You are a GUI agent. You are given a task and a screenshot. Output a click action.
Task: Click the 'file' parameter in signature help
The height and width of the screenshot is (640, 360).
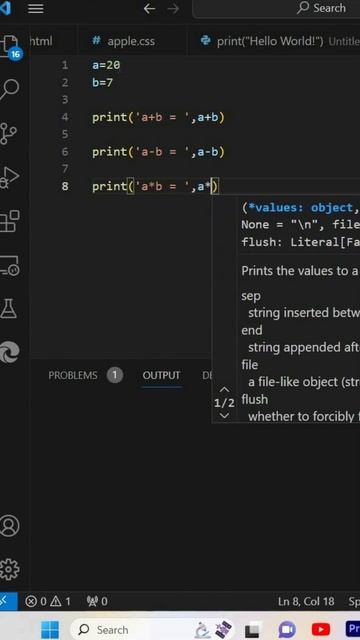(x=249, y=364)
